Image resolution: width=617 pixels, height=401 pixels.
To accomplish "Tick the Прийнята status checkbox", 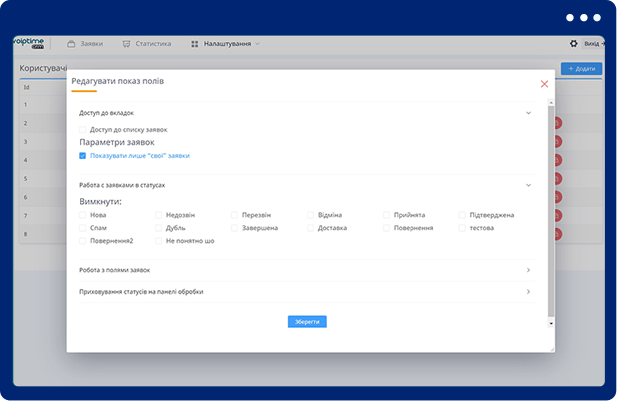I will point(386,215).
